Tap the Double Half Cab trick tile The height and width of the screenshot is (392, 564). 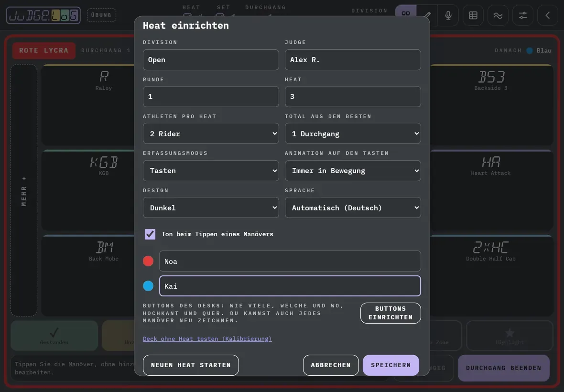pyautogui.click(x=491, y=275)
